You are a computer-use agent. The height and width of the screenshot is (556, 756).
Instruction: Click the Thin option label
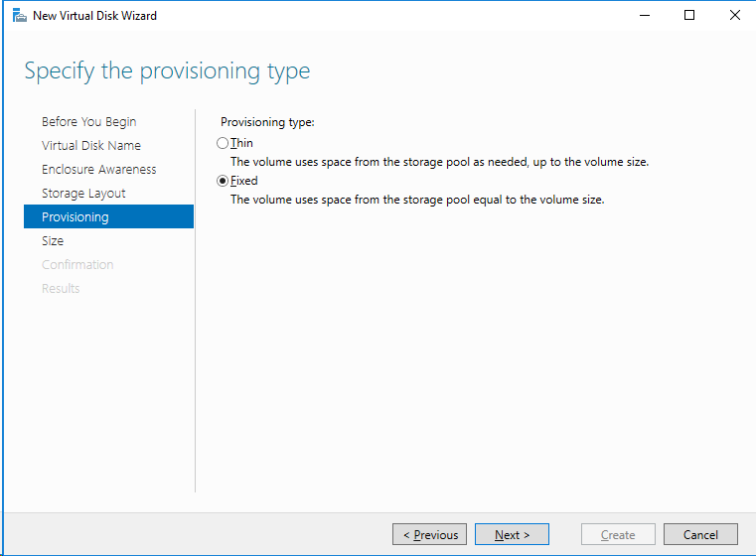tap(241, 143)
